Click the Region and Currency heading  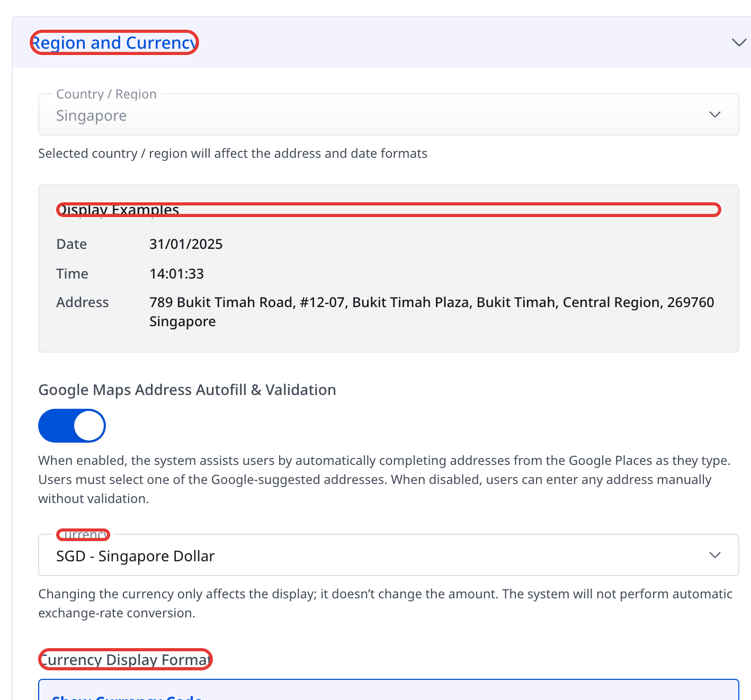(114, 42)
